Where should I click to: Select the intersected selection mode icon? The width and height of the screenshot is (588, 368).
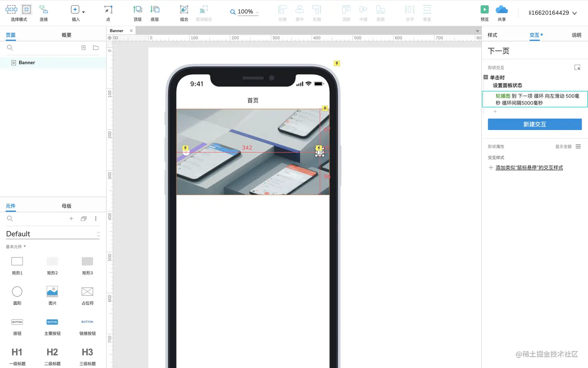(11, 9)
